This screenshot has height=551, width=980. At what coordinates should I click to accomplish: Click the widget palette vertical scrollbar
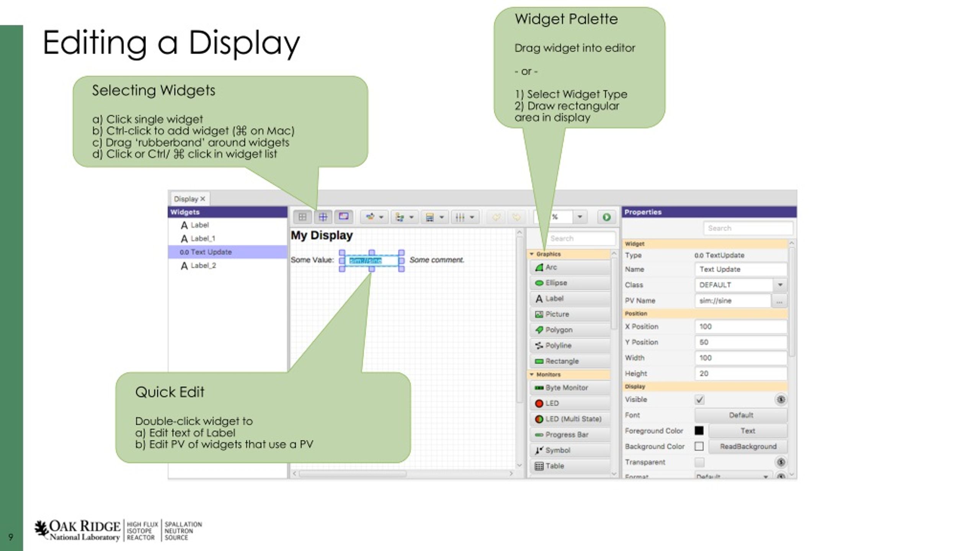(x=614, y=293)
